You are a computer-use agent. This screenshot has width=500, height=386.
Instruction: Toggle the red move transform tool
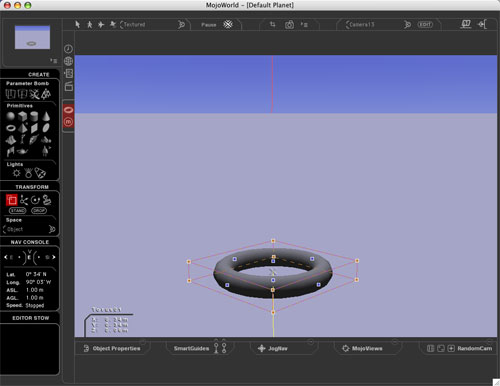12,200
